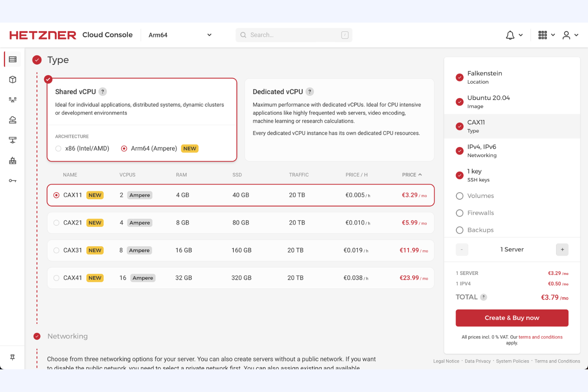Open the apps grid icon in header
Viewport: 588px width, 392px height.
[542, 35]
